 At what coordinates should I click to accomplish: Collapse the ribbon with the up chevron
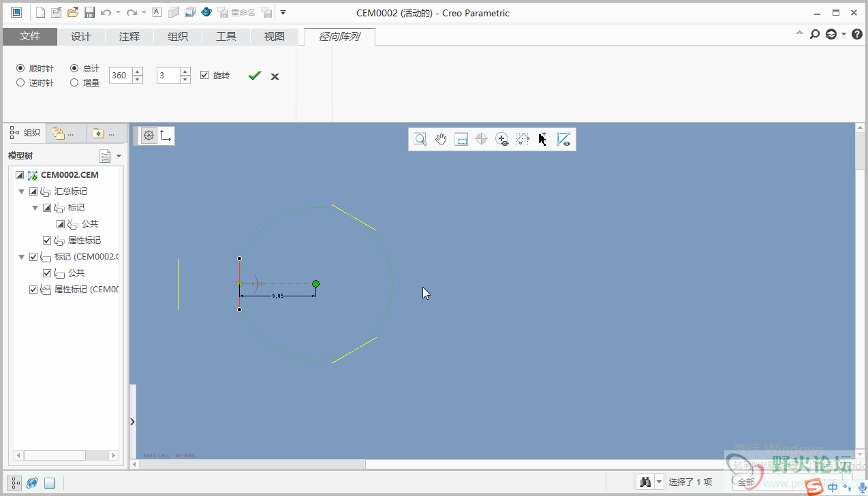(800, 34)
